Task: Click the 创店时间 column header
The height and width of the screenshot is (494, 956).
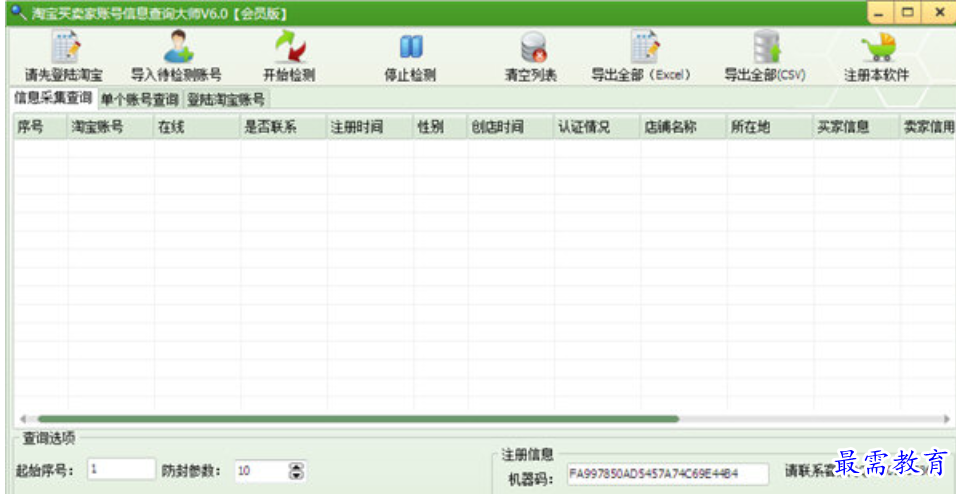Action: 510,127
